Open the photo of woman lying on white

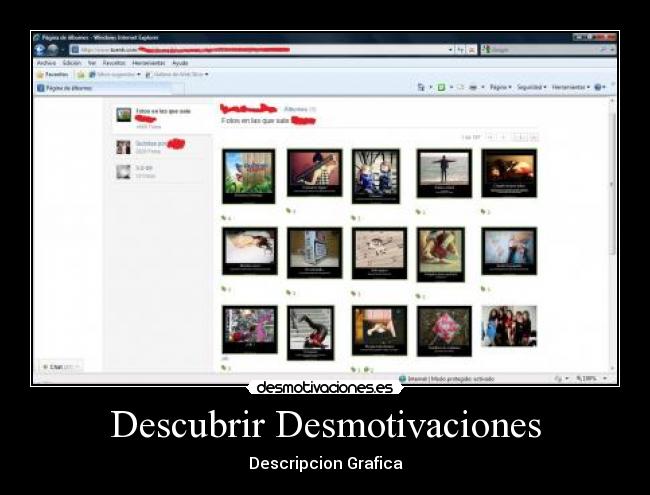[x=250, y=251]
